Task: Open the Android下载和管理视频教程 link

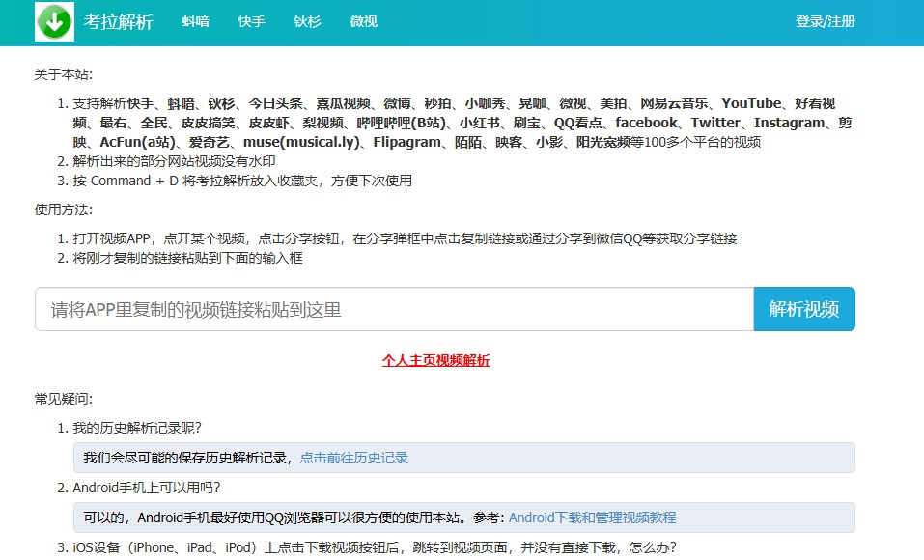Action: coord(592,518)
